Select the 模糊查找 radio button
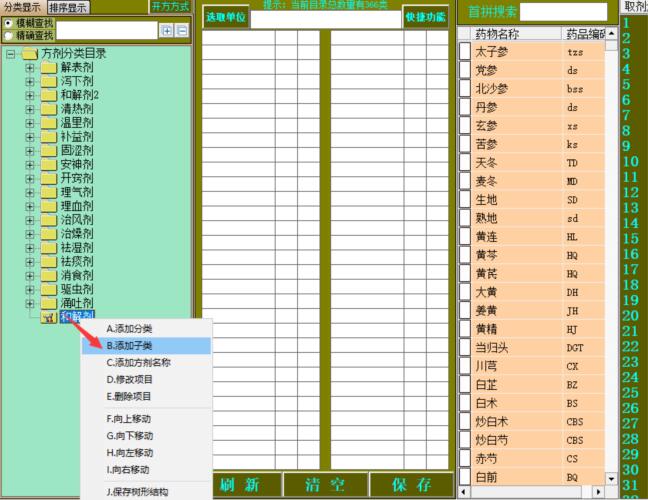Viewport: 648px width, 500px height. [x=9, y=22]
